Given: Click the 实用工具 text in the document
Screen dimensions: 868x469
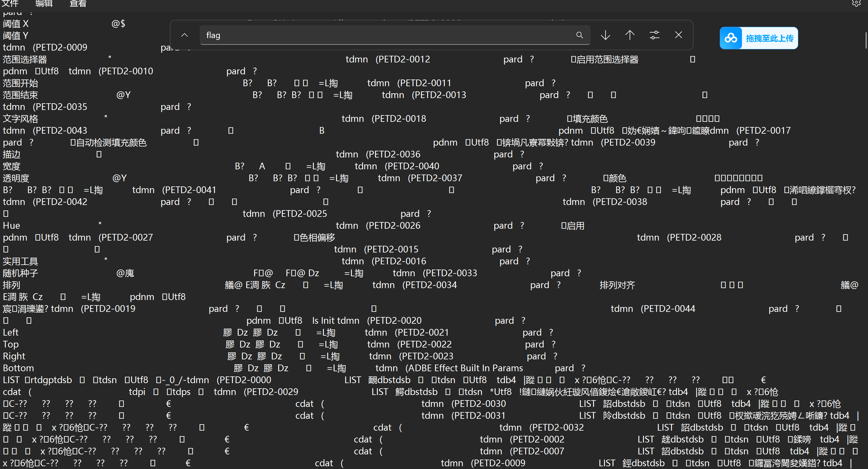Looking at the screenshot, I should pyautogui.click(x=20, y=261).
